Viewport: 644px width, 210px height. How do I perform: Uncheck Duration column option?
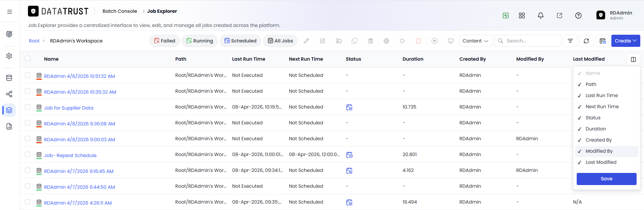point(606,129)
